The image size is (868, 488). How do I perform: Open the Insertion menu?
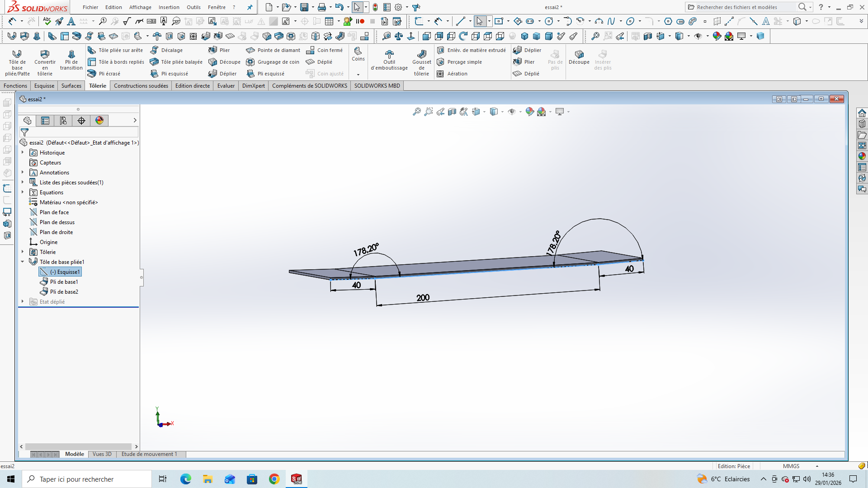(x=169, y=7)
